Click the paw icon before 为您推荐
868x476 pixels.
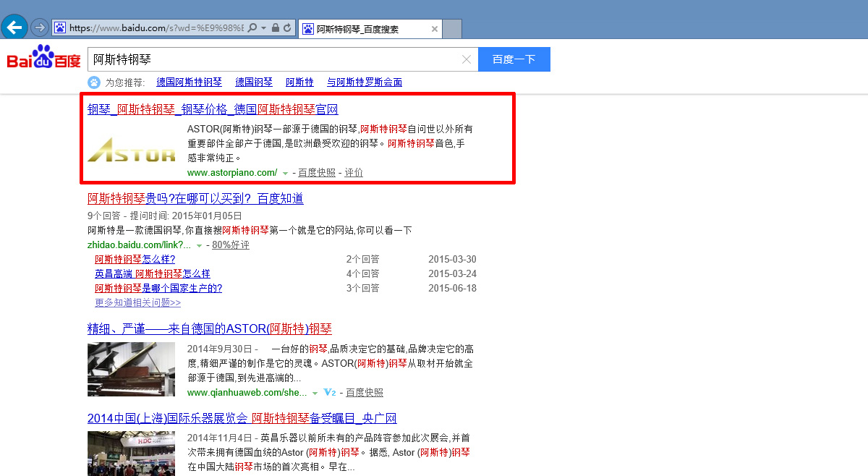pyautogui.click(x=94, y=82)
